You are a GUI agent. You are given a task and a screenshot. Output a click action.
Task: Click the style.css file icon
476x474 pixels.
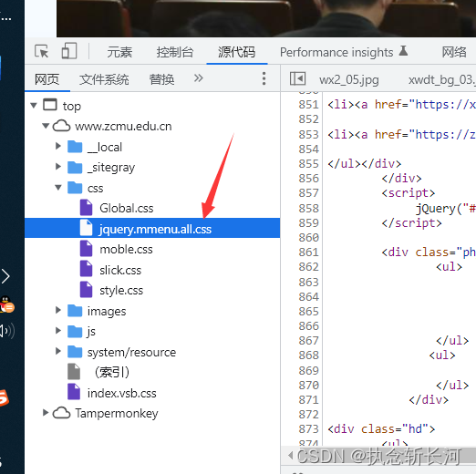[x=86, y=289]
